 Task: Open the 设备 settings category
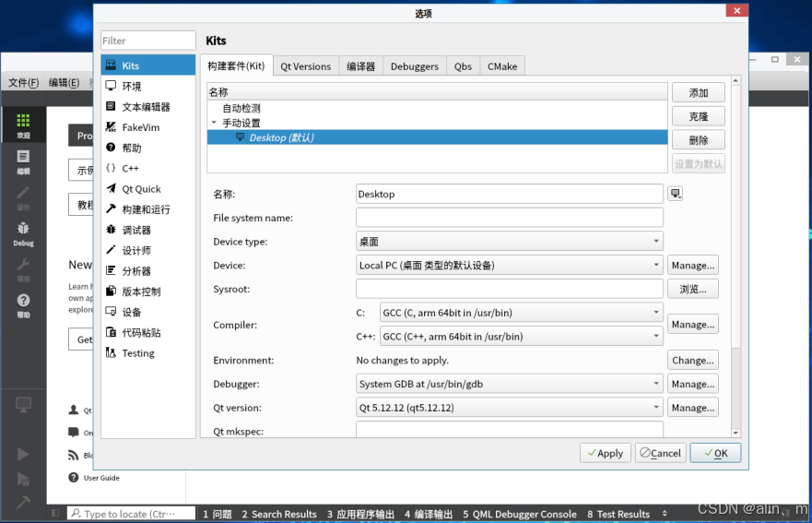click(148, 312)
